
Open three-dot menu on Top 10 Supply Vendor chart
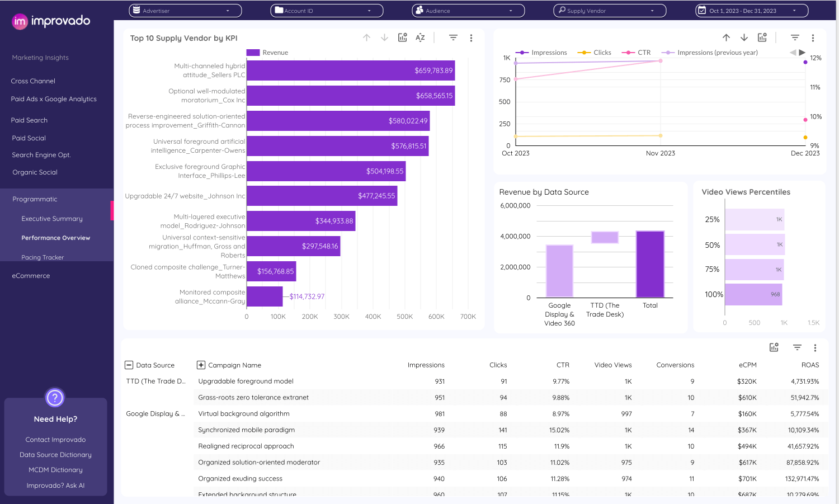471,38
